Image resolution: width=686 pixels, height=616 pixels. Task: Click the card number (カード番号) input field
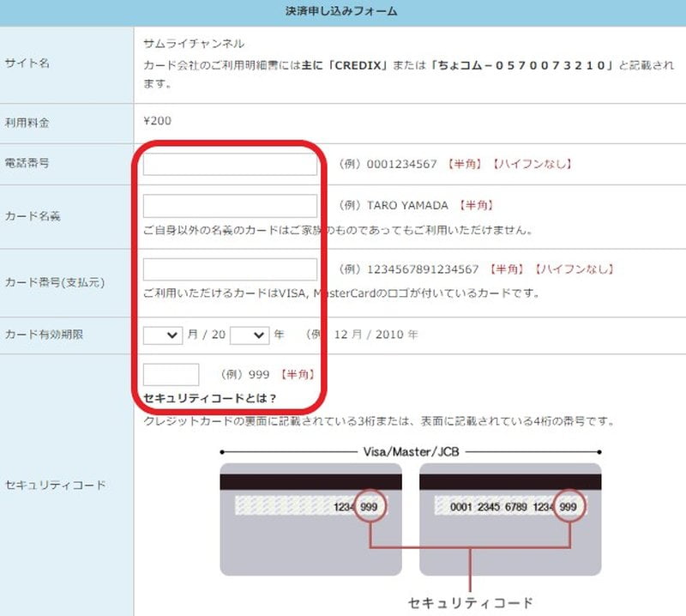pyautogui.click(x=230, y=269)
